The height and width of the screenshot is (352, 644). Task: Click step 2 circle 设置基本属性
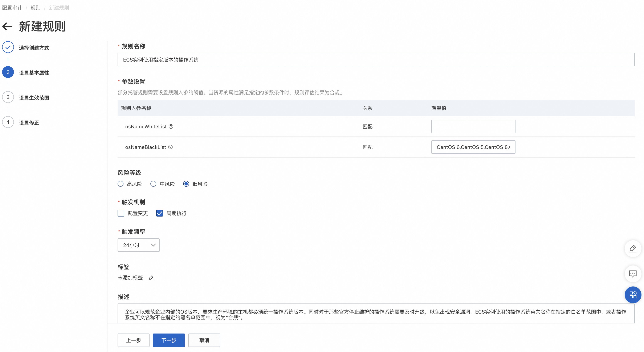(x=8, y=72)
